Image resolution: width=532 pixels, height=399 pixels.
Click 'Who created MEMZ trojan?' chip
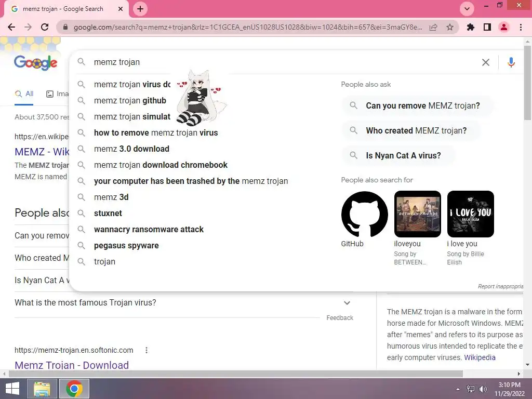(411, 130)
